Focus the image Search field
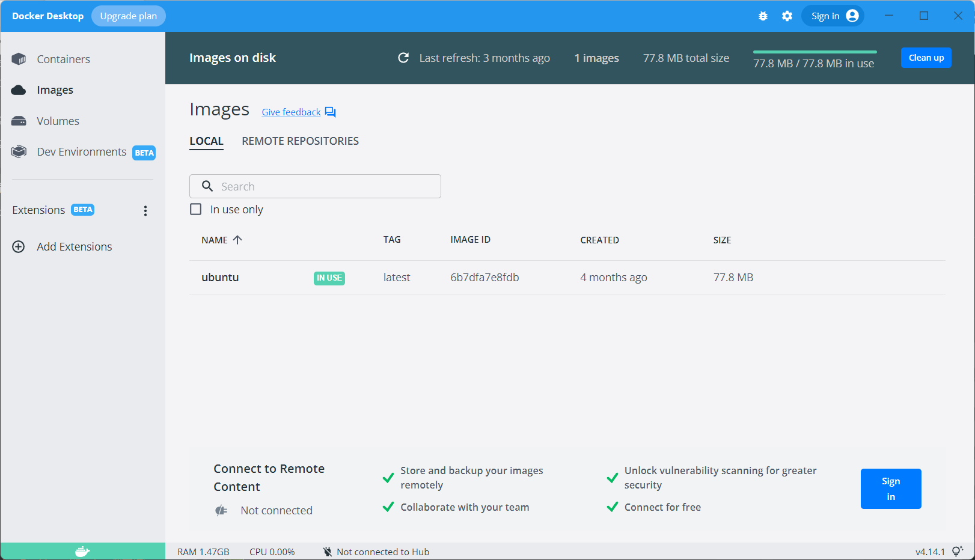This screenshot has width=975, height=560. point(315,186)
